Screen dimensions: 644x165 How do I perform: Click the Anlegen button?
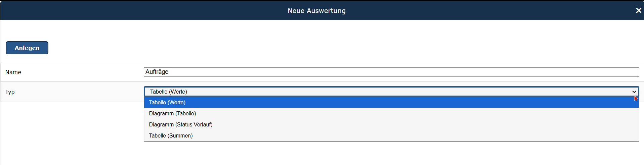click(27, 48)
